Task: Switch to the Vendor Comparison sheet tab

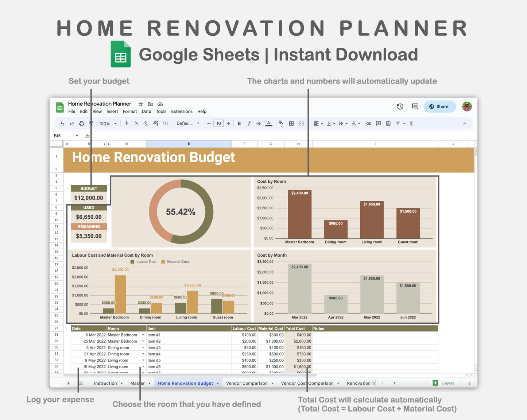Action: click(x=247, y=383)
